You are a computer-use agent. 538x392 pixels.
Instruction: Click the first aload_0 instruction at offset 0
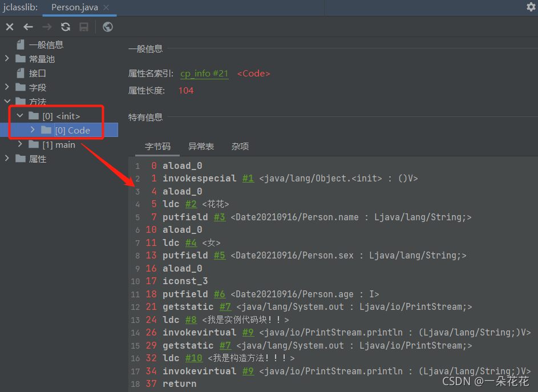tap(182, 166)
